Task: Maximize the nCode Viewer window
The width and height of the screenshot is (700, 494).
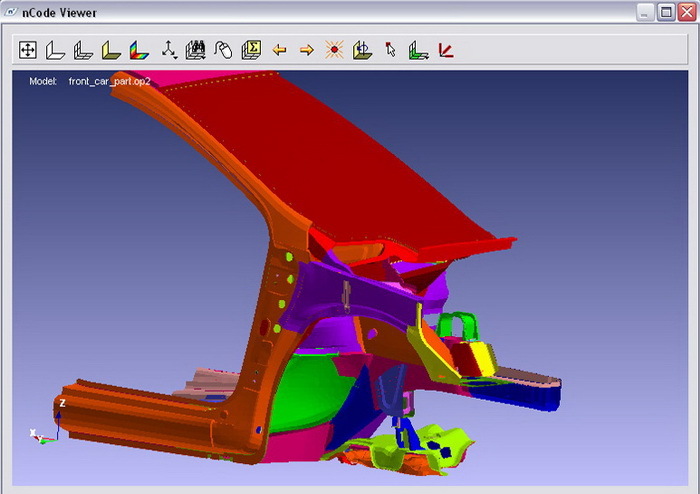Action: 665,12
